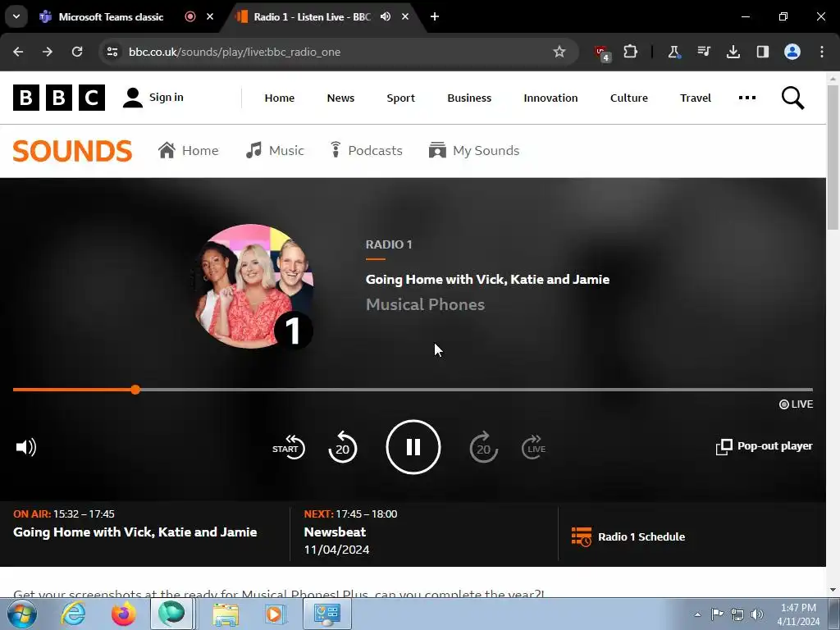Open BBC Sport navigation link
840x630 pixels.
click(400, 98)
